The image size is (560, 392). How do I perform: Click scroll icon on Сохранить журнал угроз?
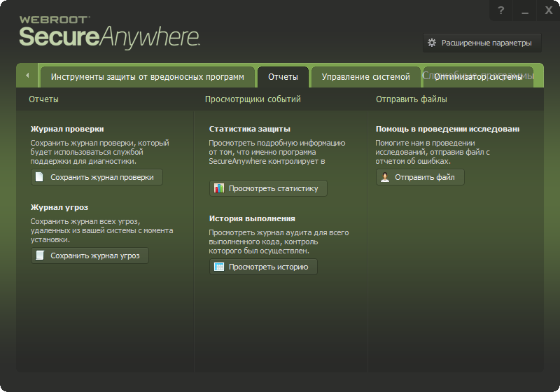click(x=40, y=255)
